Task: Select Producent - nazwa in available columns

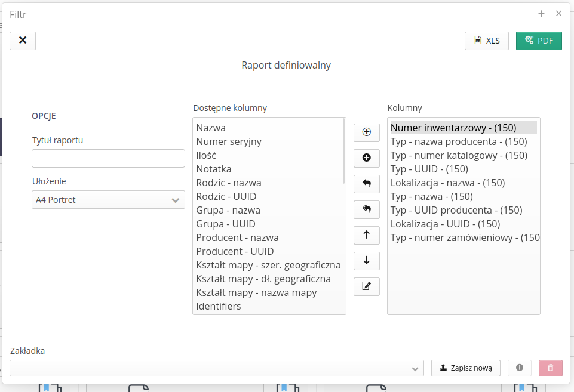Action: click(x=237, y=237)
